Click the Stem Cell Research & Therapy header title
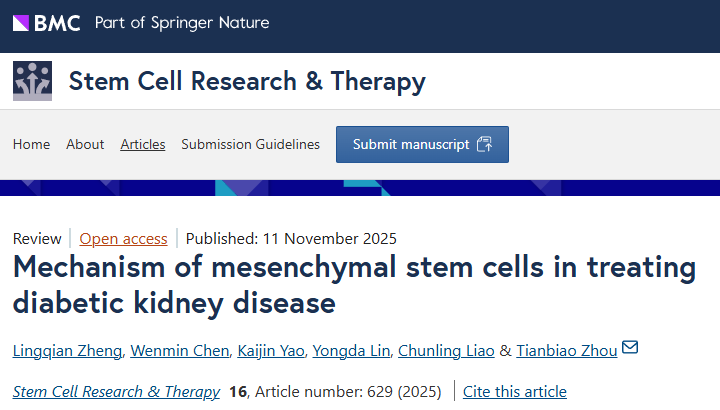 pyautogui.click(x=247, y=81)
